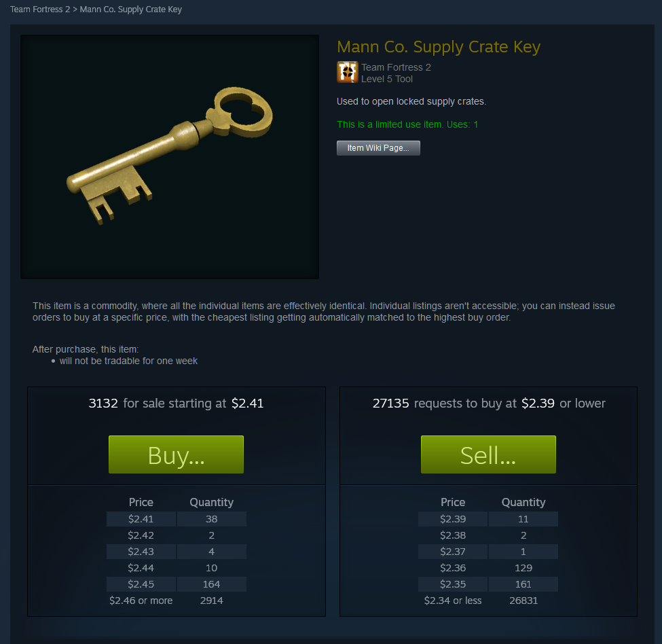The width and height of the screenshot is (662, 644).
Task: Select the $2.39 buy order row
Action: tap(488, 519)
